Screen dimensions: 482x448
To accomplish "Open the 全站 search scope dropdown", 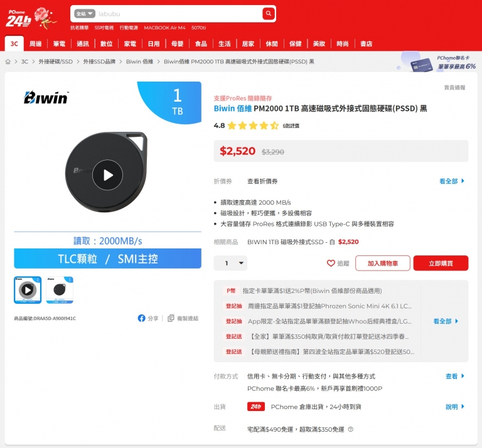I will pos(85,14).
